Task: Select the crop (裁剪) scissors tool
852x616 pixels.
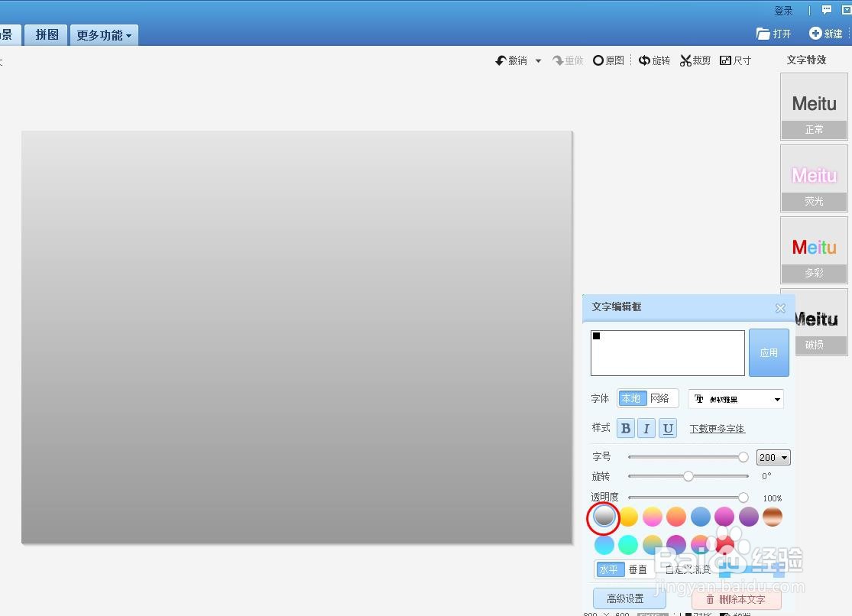Action: click(x=685, y=60)
